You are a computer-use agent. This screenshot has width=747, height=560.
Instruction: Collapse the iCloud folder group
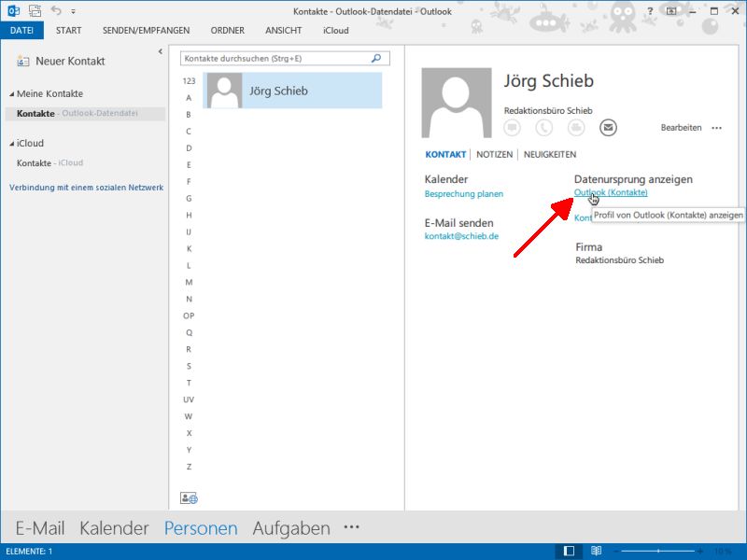pyautogui.click(x=12, y=144)
